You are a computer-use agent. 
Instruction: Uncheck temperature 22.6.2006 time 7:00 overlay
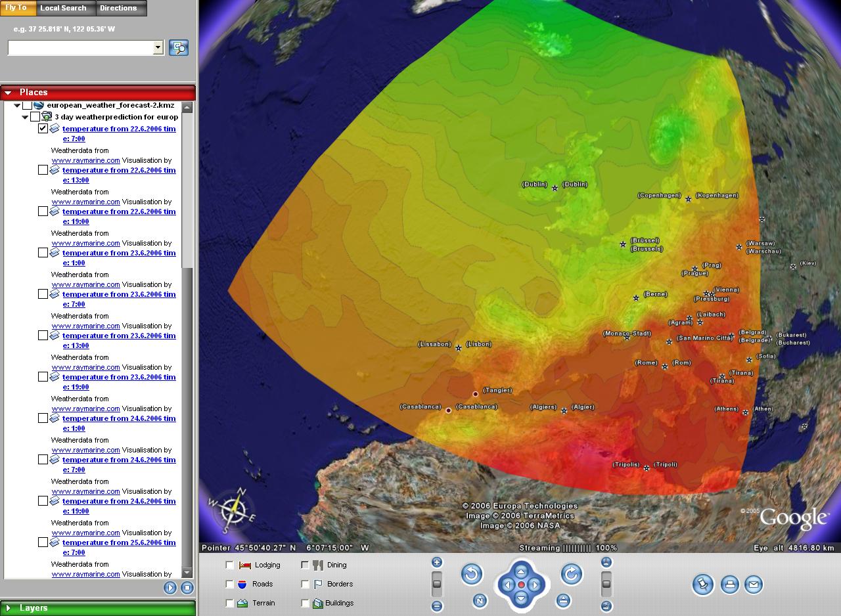pos(43,129)
